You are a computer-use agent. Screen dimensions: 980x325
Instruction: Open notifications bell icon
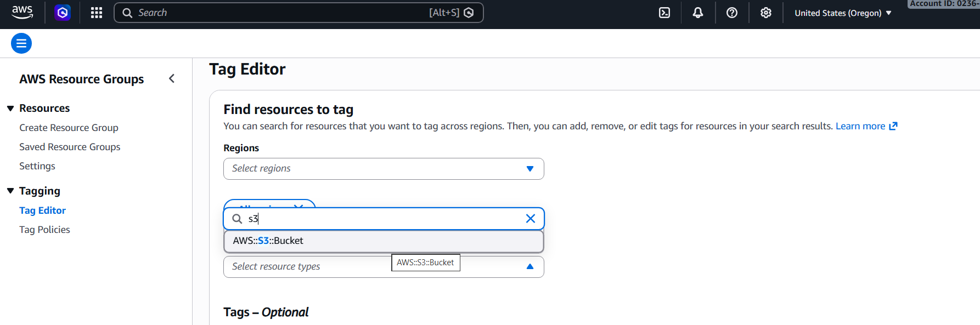point(698,13)
